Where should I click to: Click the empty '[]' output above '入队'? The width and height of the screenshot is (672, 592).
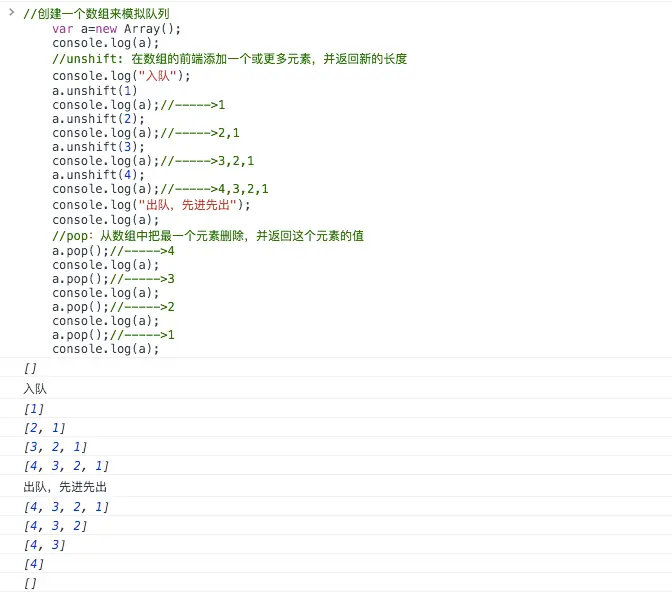[x=336, y=368]
